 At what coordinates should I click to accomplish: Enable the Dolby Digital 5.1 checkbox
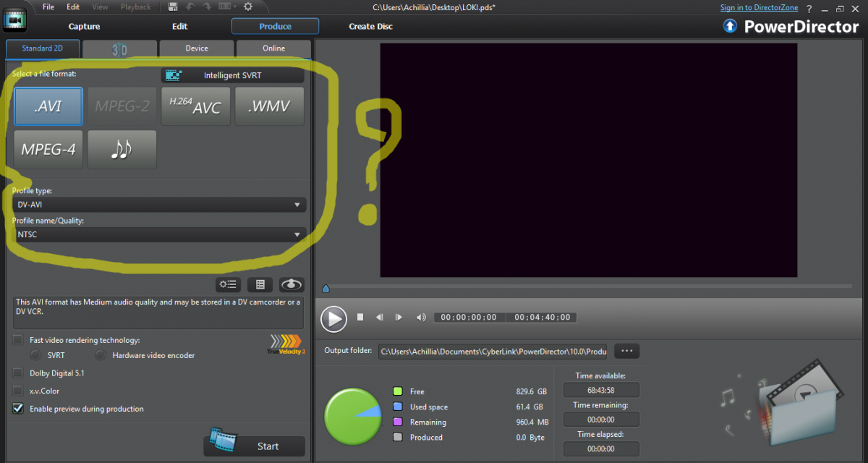click(18, 373)
